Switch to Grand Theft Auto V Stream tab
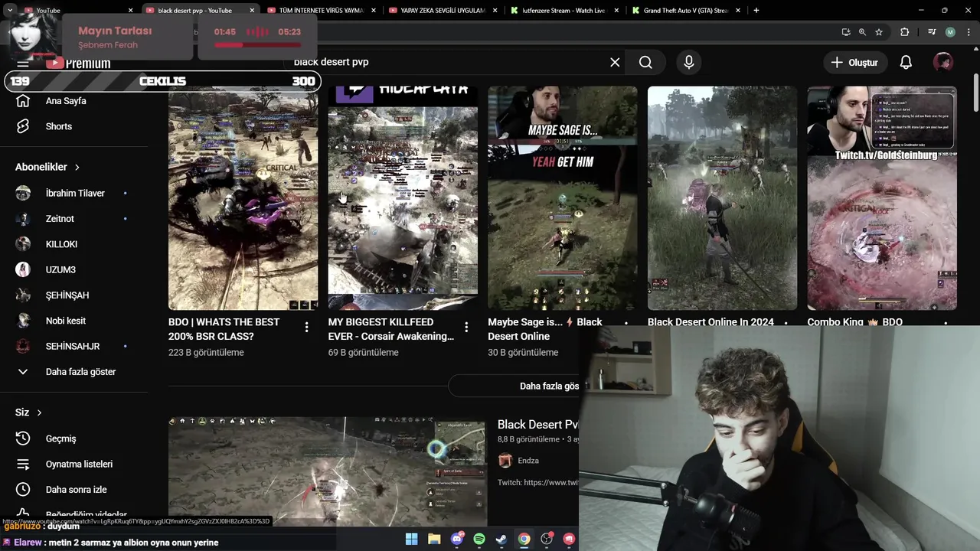This screenshot has height=551, width=980. [x=687, y=11]
